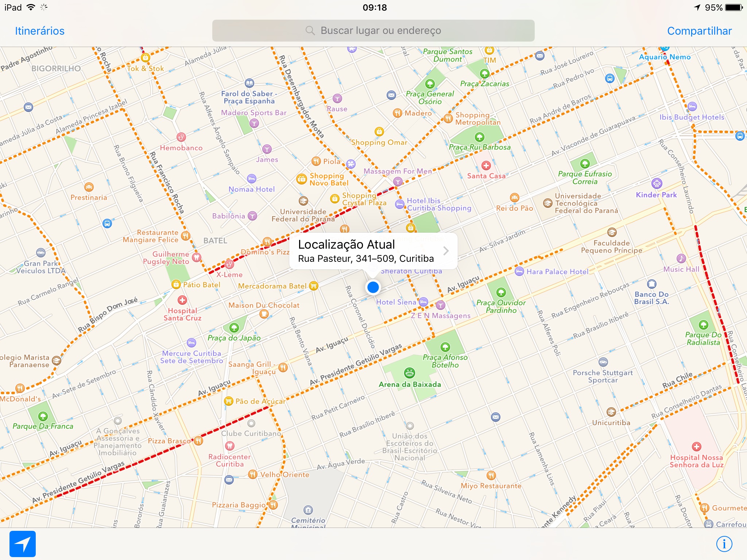Tap the BIGORRILHO neighborhood label
The height and width of the screenshot is (560, 747).
(x=56, y=69)
